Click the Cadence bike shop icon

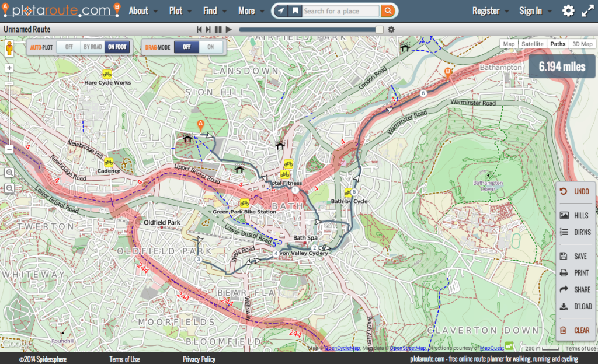(109, 163)
